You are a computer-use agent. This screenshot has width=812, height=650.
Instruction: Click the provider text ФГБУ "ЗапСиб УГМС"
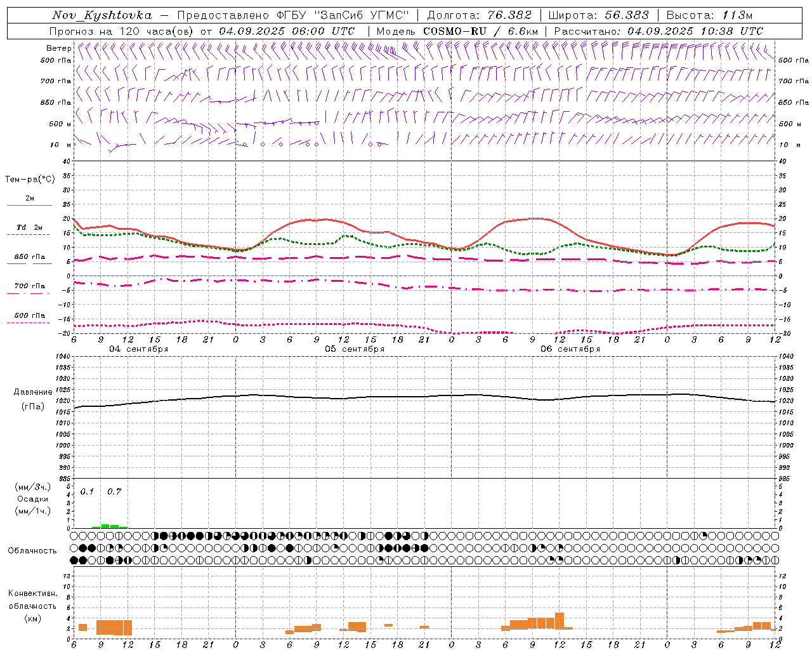click(x=343, y=15)
